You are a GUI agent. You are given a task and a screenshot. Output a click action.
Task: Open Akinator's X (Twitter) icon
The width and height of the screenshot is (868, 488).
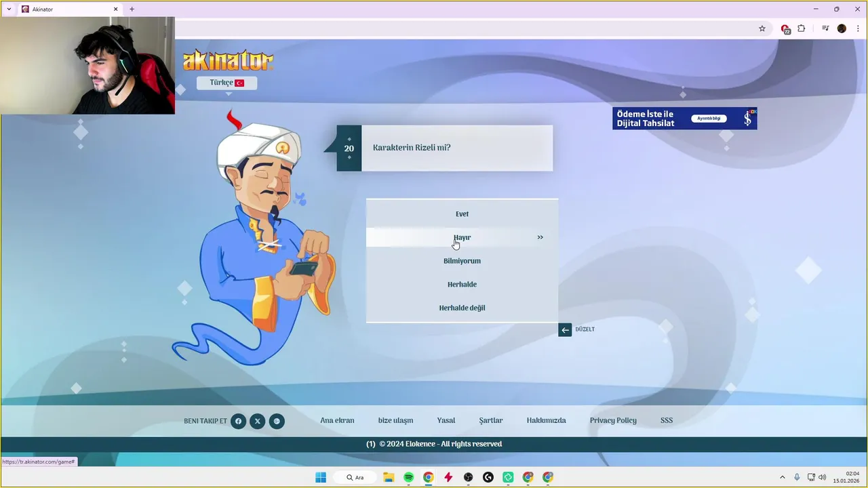[x=257, y=422]
